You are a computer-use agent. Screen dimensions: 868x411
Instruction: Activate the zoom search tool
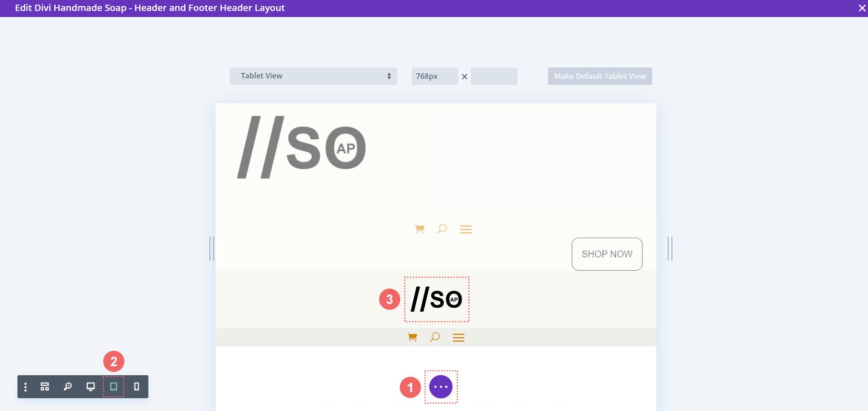pyautogui.click(x=68, y=387)
